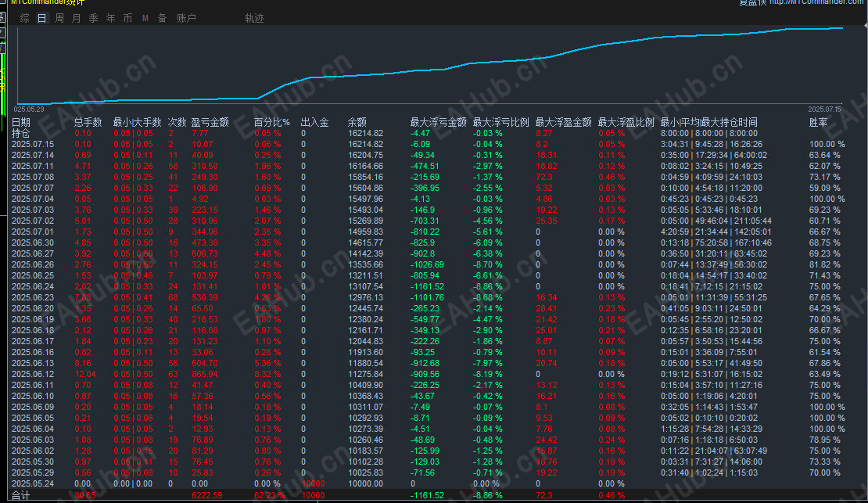Open the 月 monthly tab
868x503 pixels.
77,18
